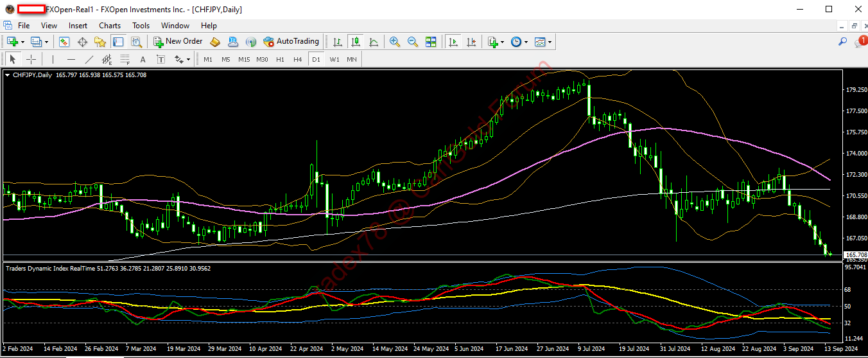Select the D1 timeframe button
Screen dimensions: 868x358
coord(316,59)
